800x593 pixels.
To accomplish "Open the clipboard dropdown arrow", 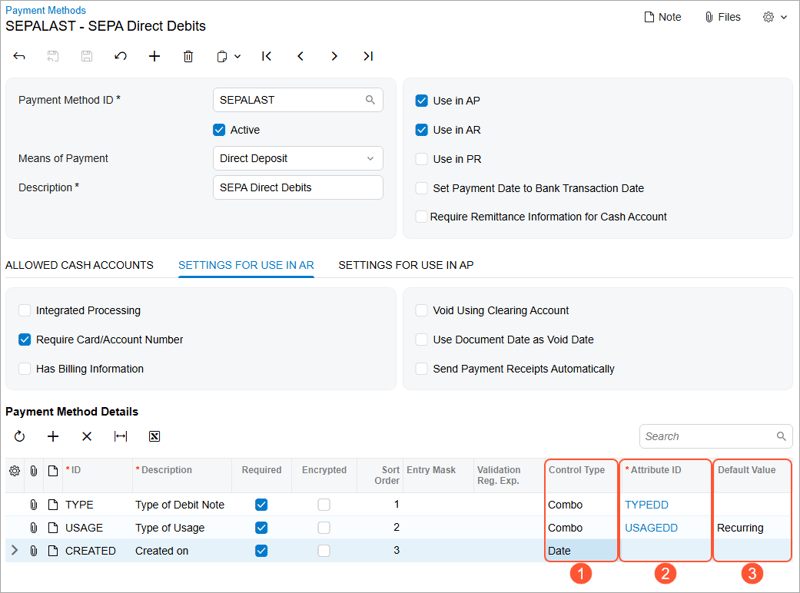I will (237, 56).
